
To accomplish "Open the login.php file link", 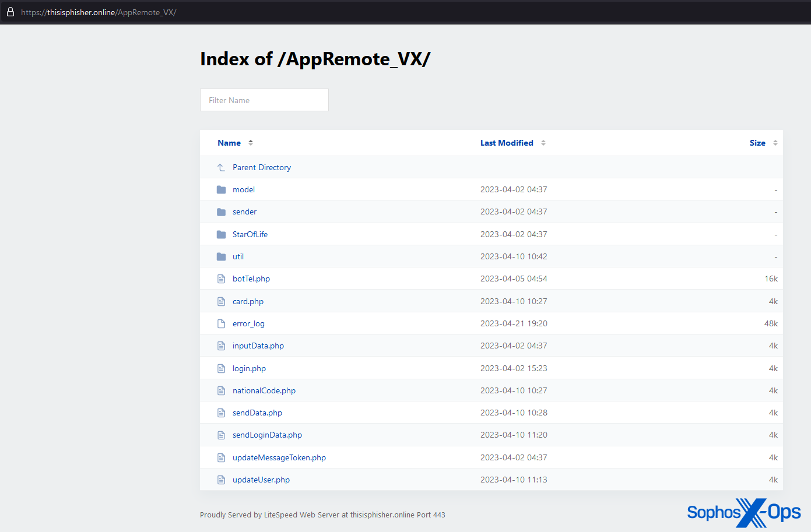I will (249, 368).
